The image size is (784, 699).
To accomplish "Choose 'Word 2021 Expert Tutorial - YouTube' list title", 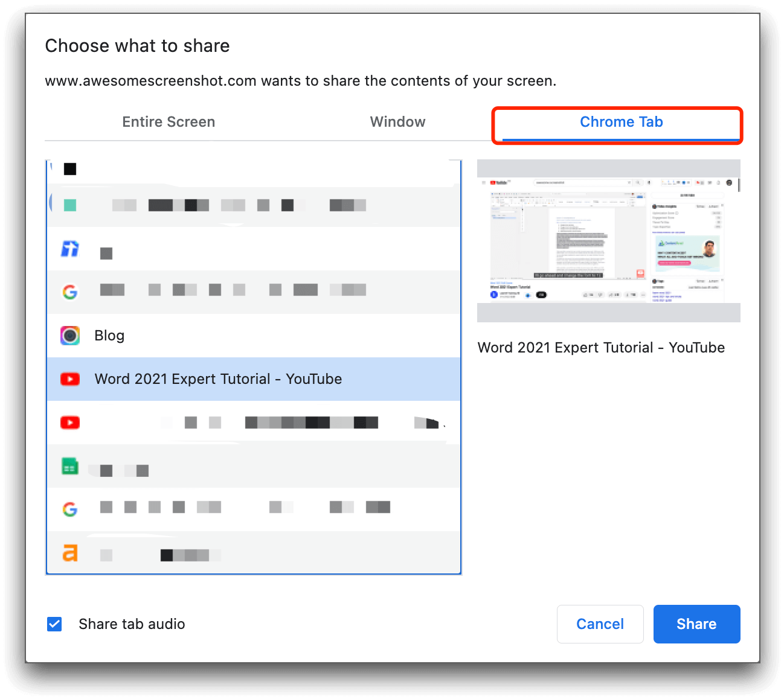I will (x=218, y=379).
